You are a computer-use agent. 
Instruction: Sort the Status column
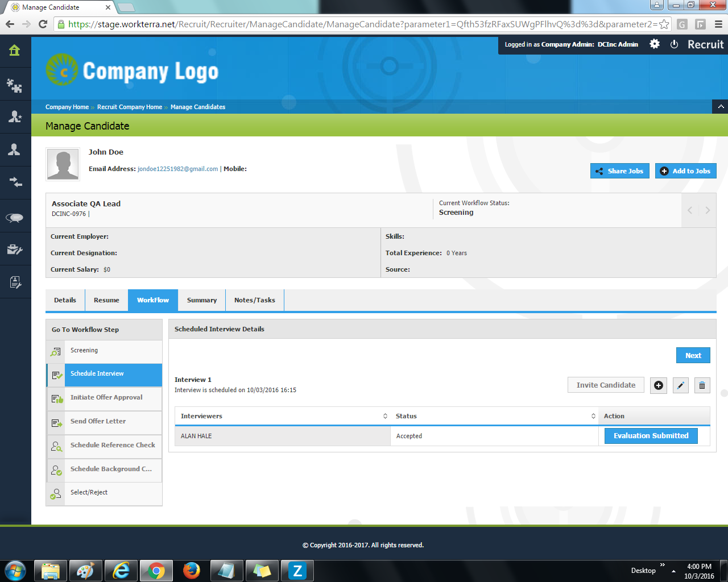pos(593,416)
